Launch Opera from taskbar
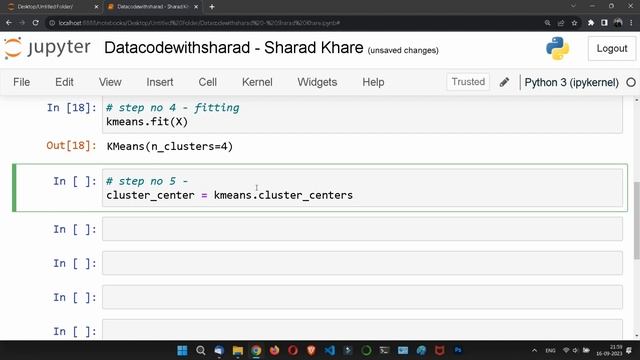 pyautogui.click(x=293, y=350)
